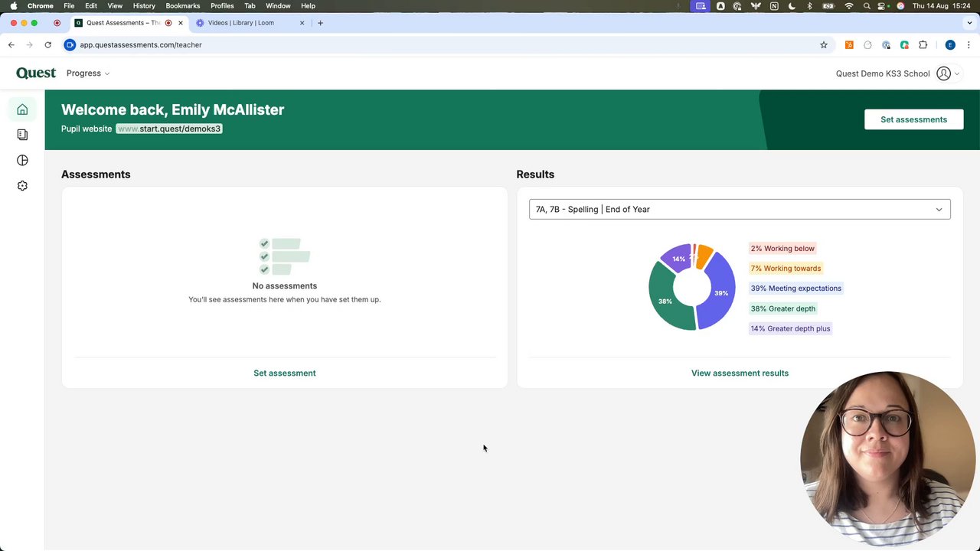The width and height of the screenshot is (980, 551).
Task: Toggle the Focus moon icon
Action: (x=792, y=6)
